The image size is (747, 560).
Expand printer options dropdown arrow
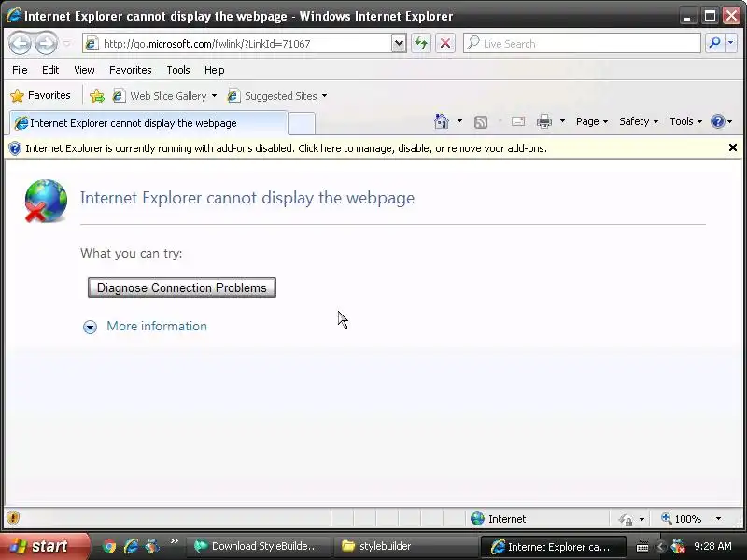click(x=563, y=121)
